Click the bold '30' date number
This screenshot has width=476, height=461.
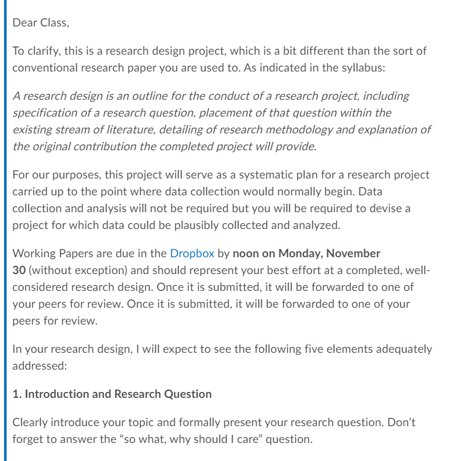19,270
